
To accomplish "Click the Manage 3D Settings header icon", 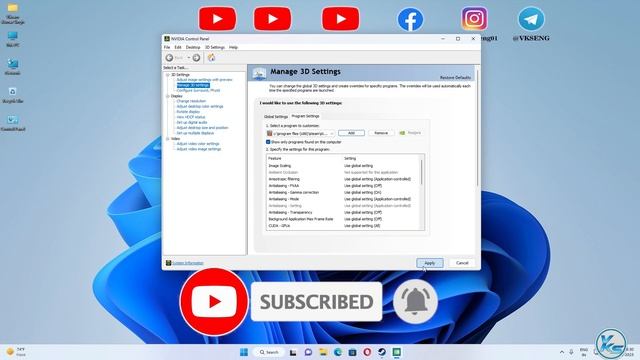I will click(x=259, y=73).
